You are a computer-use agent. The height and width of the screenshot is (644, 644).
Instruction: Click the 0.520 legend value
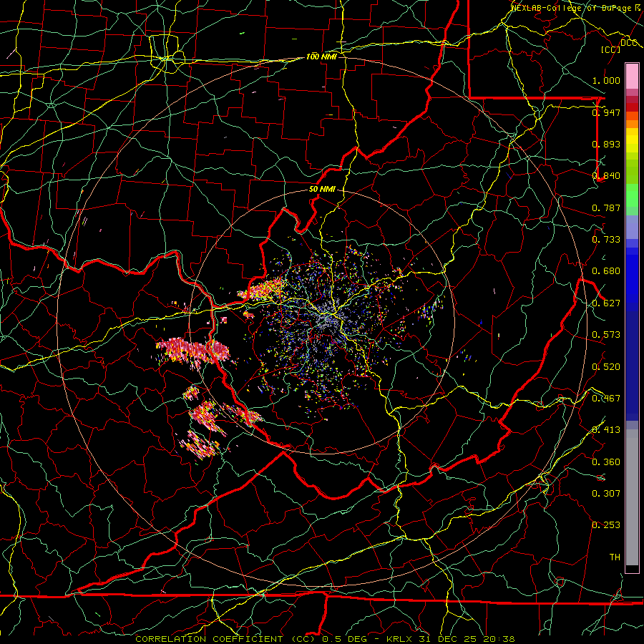(x=606, y=367)
